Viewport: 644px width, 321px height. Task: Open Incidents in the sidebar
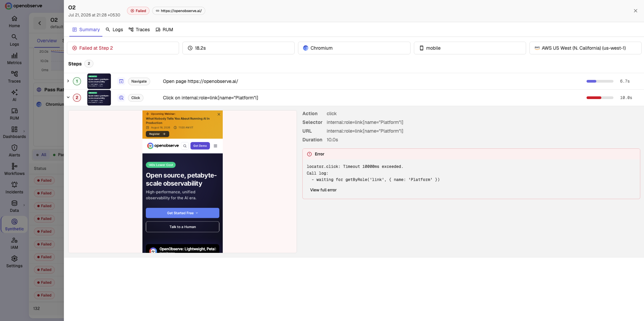pos(14,188)
